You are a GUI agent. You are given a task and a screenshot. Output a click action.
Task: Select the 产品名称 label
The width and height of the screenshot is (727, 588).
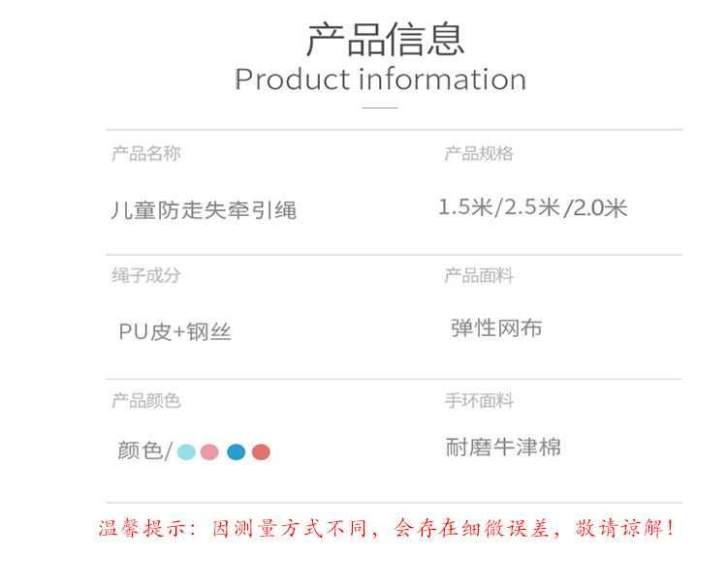coord(145,153)
